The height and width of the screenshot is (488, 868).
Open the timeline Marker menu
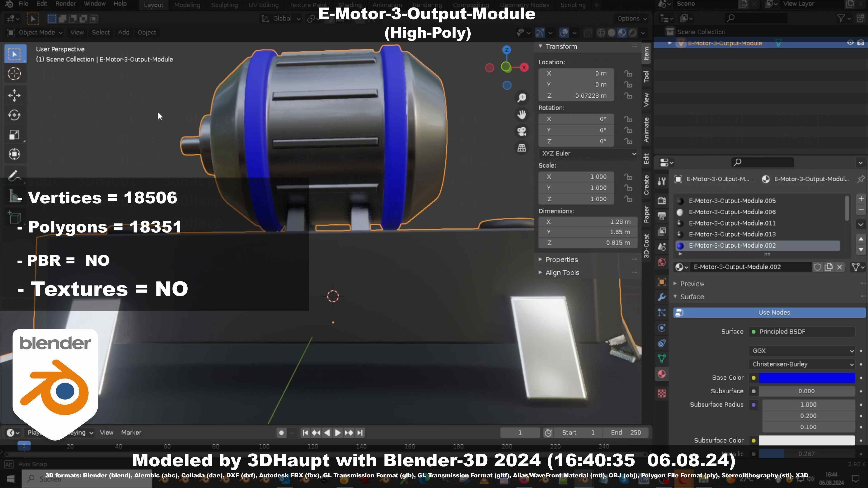click(x=131, y=433)
